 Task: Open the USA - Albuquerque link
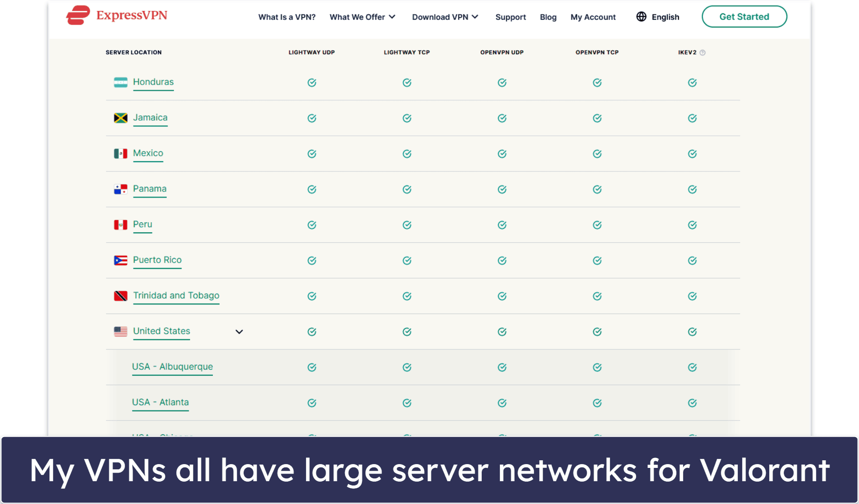click(x=172, y=367)
